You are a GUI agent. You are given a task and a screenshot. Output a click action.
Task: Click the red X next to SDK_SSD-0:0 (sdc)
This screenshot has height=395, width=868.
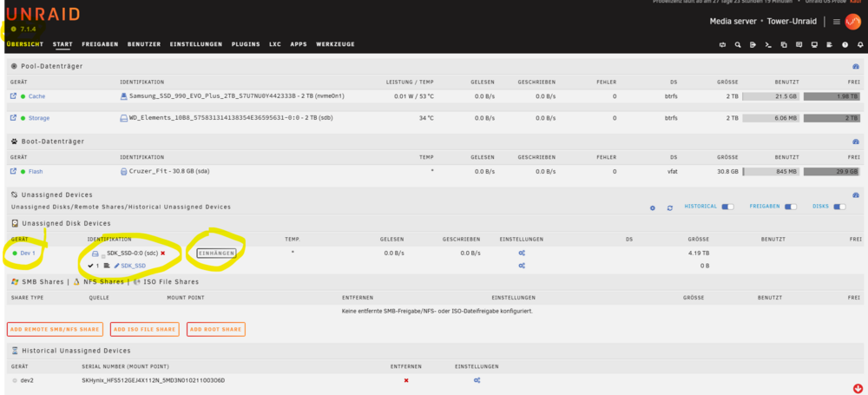163,253
